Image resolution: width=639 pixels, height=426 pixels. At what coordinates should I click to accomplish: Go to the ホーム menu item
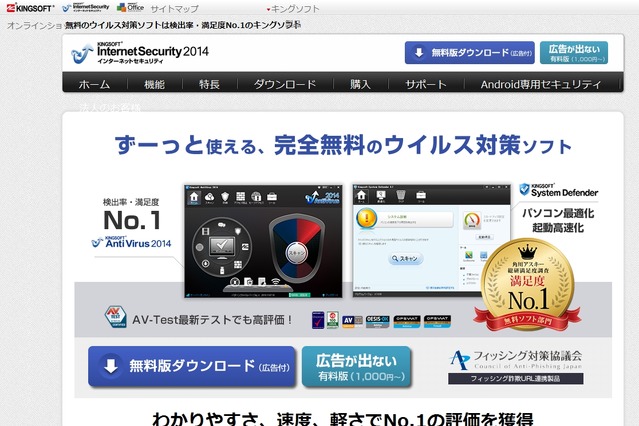point(94,84)
